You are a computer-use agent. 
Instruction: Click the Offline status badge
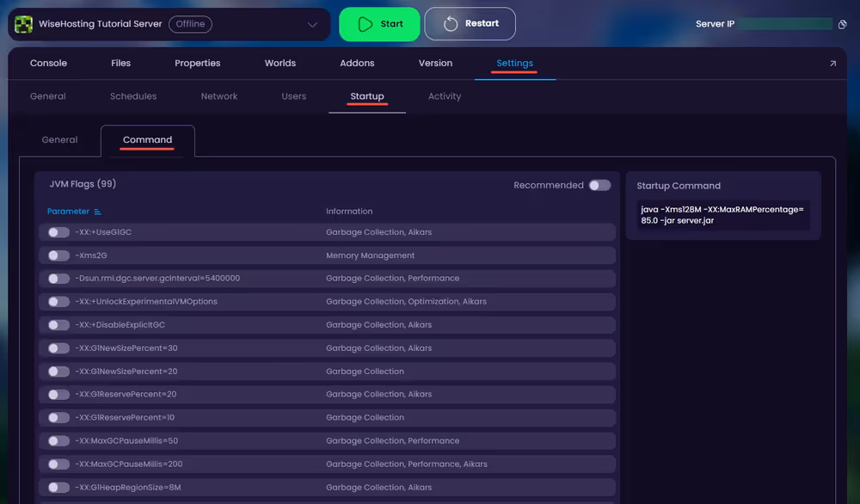pos(190,24)
